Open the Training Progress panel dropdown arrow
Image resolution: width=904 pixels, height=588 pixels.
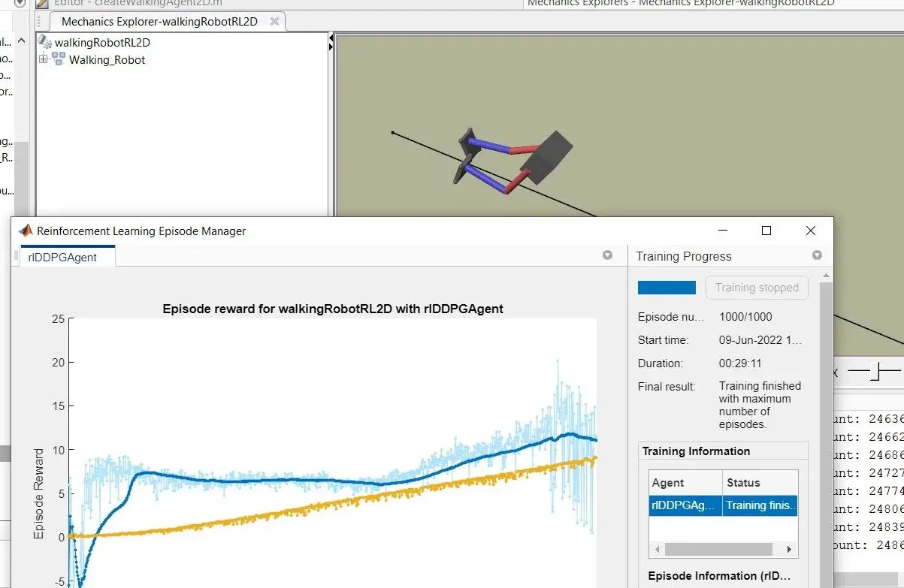tap(817, 256)
